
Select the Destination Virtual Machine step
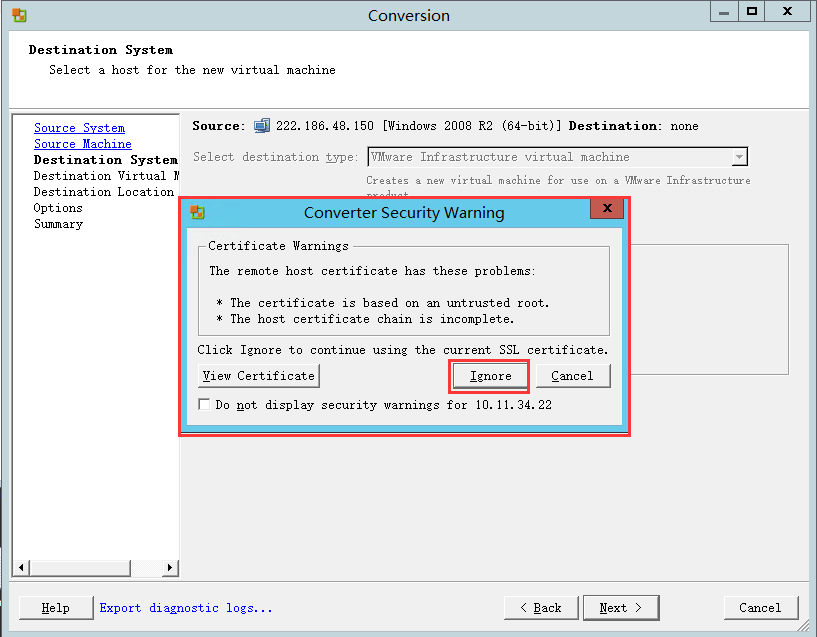pos(106,176)
